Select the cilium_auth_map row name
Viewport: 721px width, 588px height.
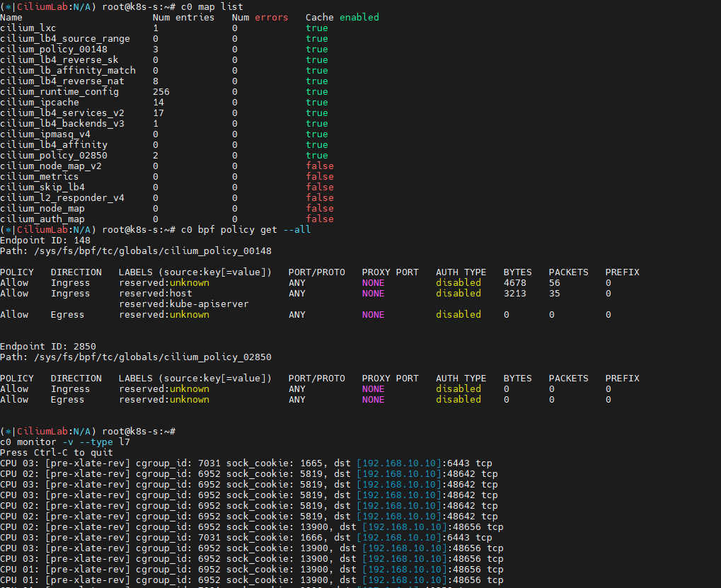click(42, 219)
